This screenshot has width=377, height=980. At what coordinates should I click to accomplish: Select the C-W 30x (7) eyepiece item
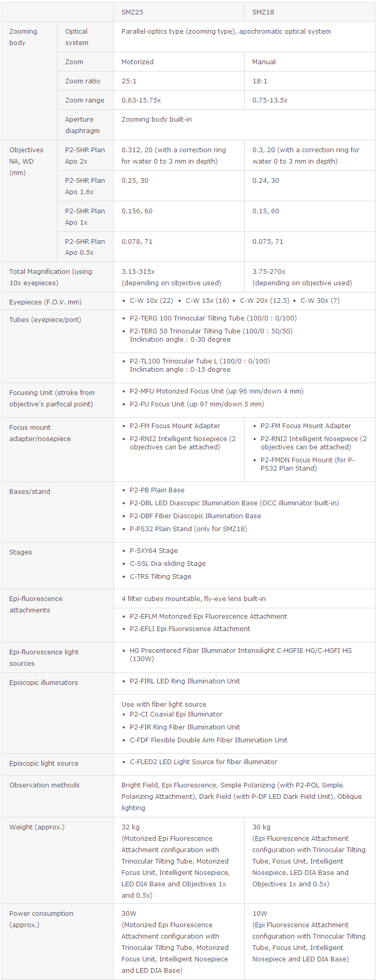pyautogui.click(x=320, y=301)
